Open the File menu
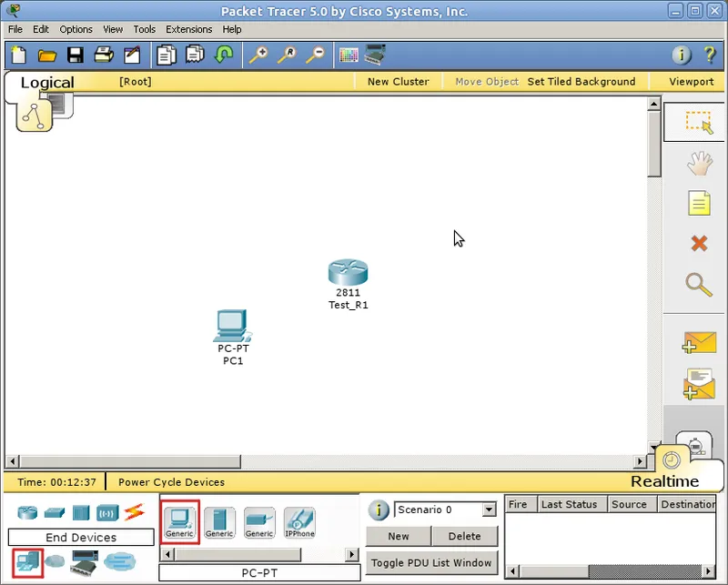This screenshot has height=585, width=728. (x=15, y=29)
